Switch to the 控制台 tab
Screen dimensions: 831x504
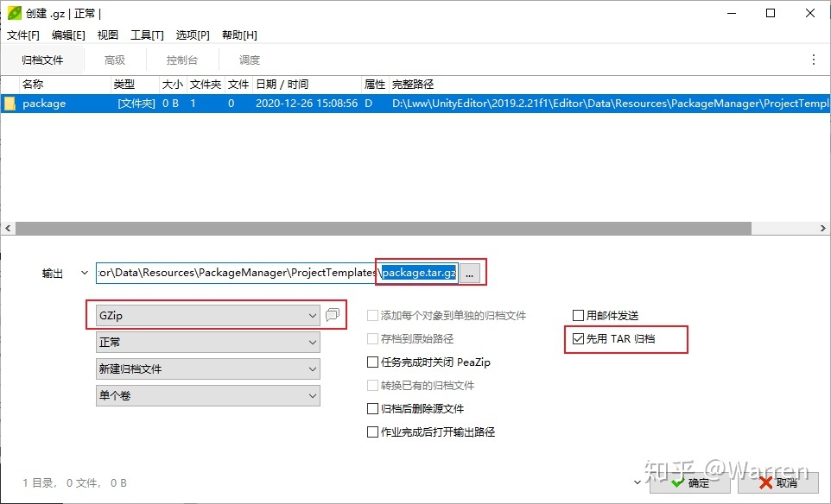[182, 60]
